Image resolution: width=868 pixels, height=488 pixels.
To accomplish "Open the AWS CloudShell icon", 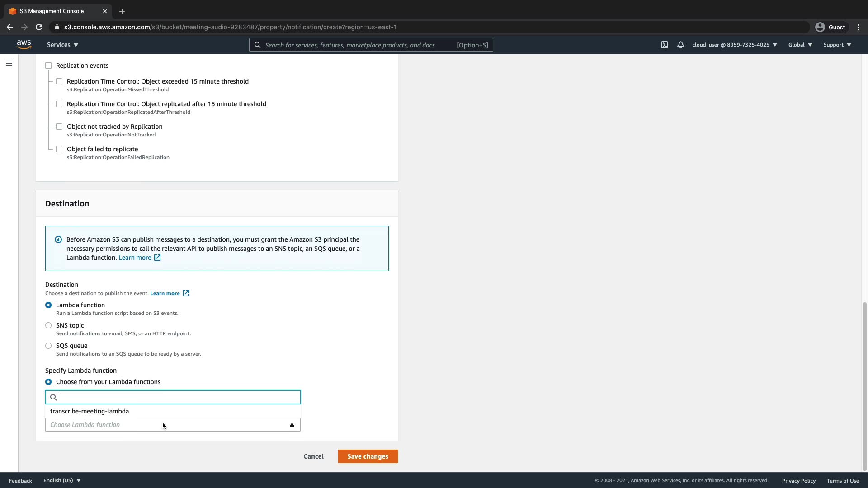I will click(x=664, y=45).
